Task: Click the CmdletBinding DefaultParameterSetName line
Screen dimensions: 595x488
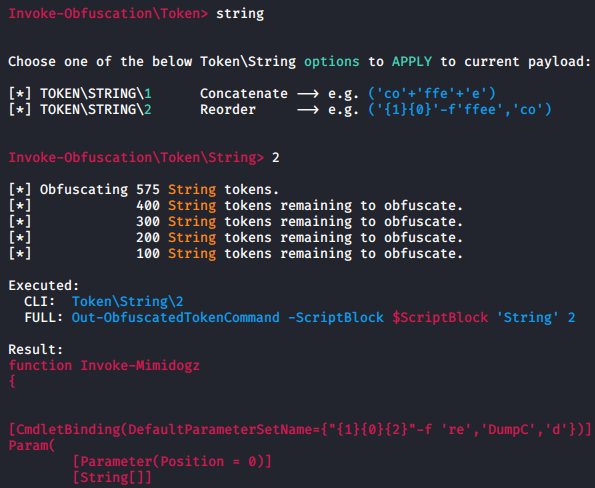Action: pos(300,430)
